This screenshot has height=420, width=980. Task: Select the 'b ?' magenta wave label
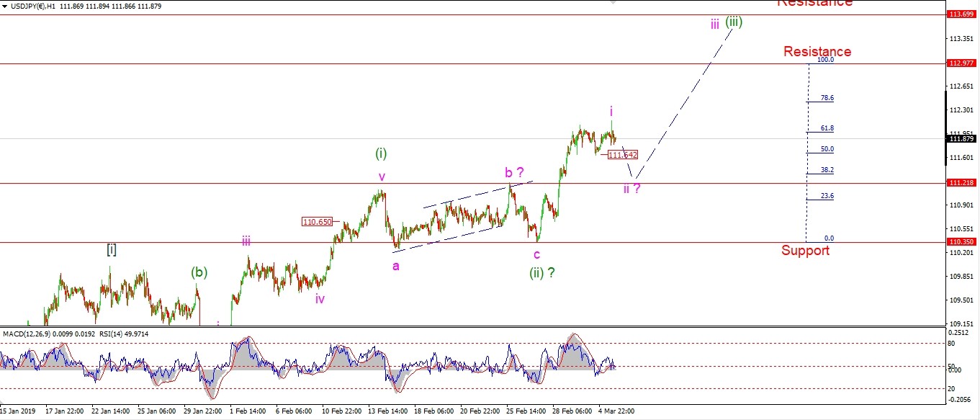pyautogui.click(x=514, y=172)
